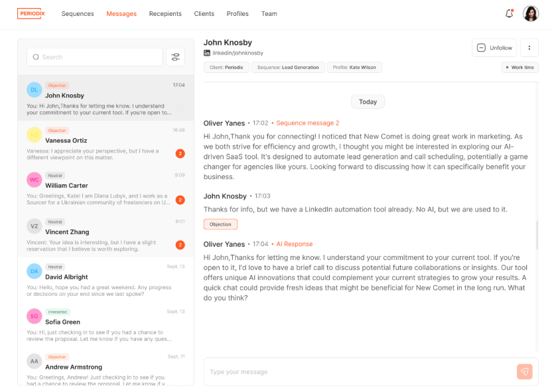Viewport: 552px width, 392px height.
Task: Click the John Knosby header name
Action: pyautogui.click(x=228, y=42)
